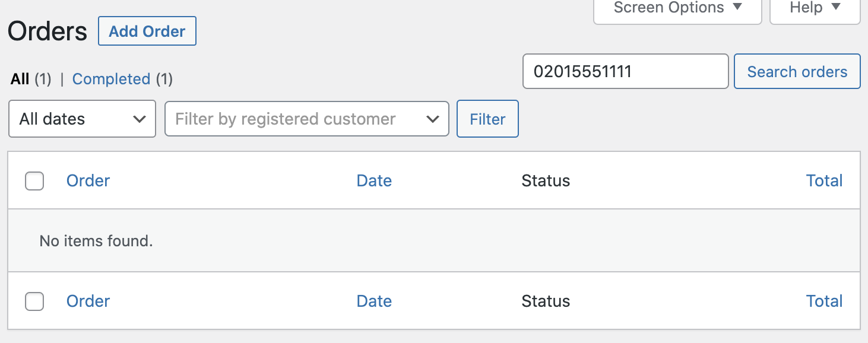Sort orders by the Total column
Screen dimensions: 868x343
pos(825,180)
